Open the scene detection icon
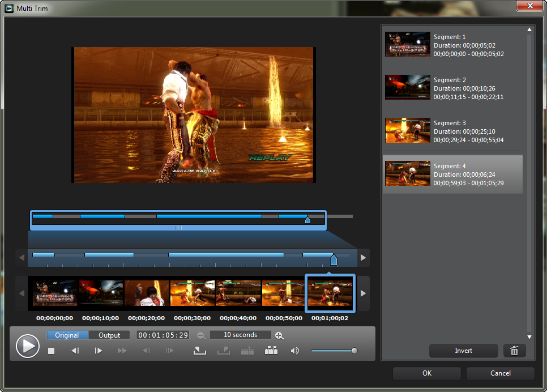This screenshot has width=547, height=392. click(x=271, y=351)
